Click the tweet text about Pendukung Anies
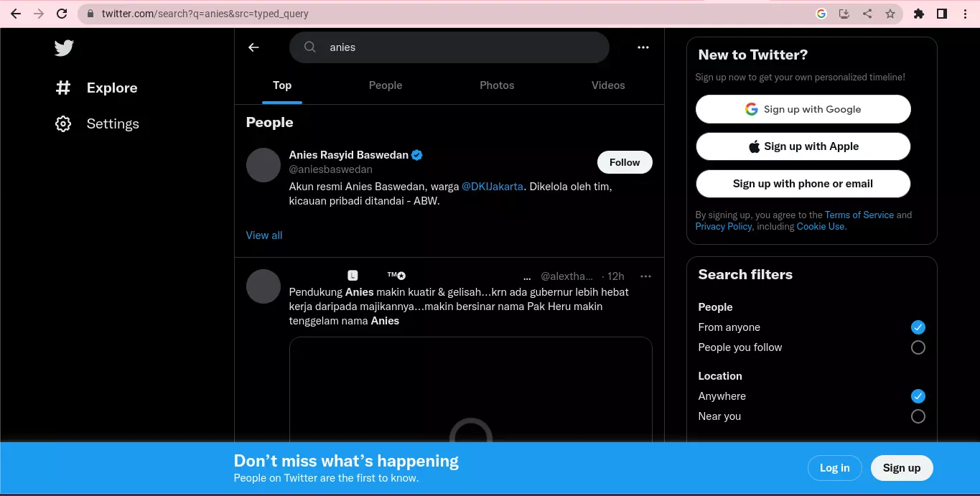Viewport: 980px width, 496px height. pyautogui.click(x=459, y=307)
